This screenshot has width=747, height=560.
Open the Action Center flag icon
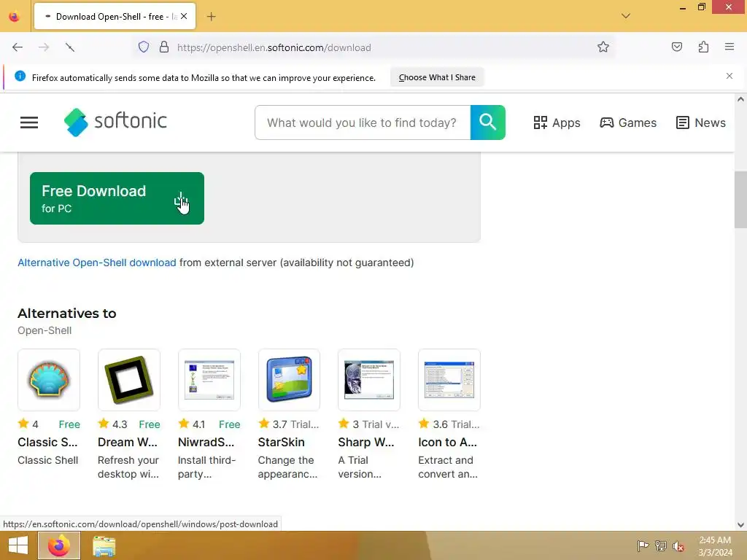pyautogui.click(x=643, y=545)
